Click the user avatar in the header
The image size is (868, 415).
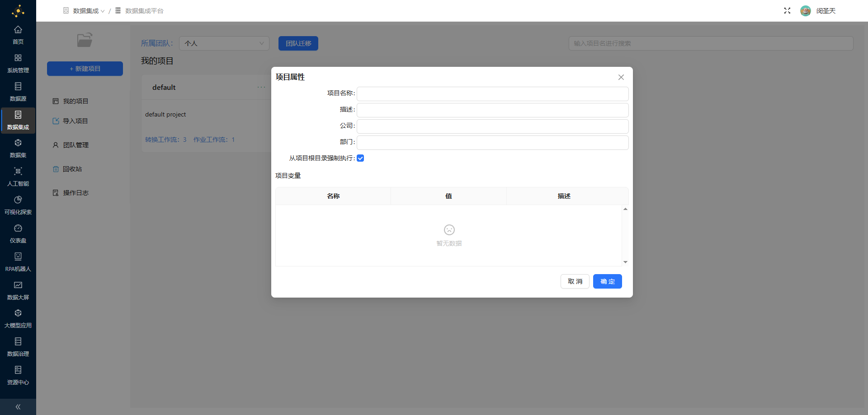pos(805,11)
